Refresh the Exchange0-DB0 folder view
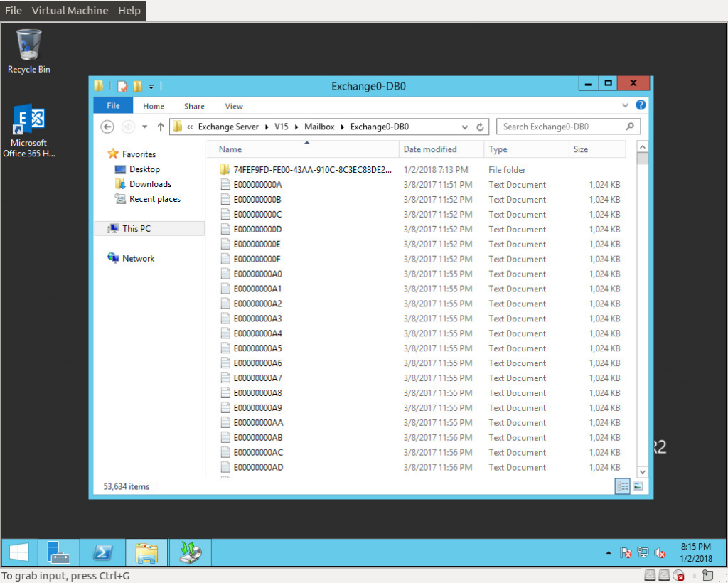The image size is (728, 583). 480,127
